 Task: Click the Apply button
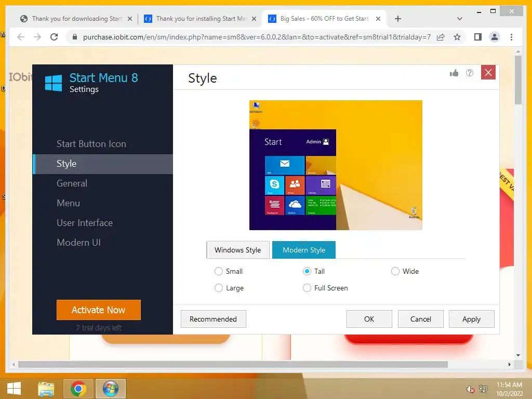coord(472,320)
